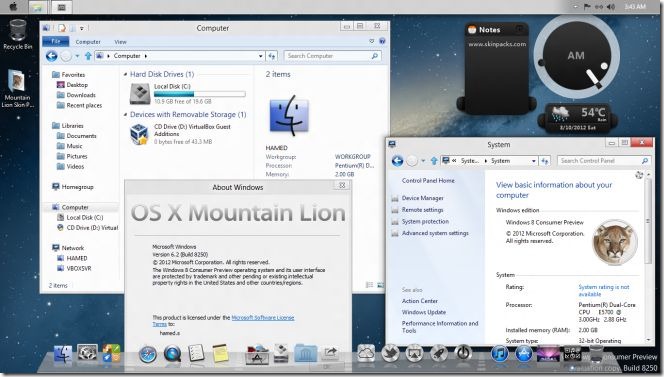Viewport: 664px width, 377px height.
Task: Select VBOXSVR under Network
Action: (x=74, y=268)
